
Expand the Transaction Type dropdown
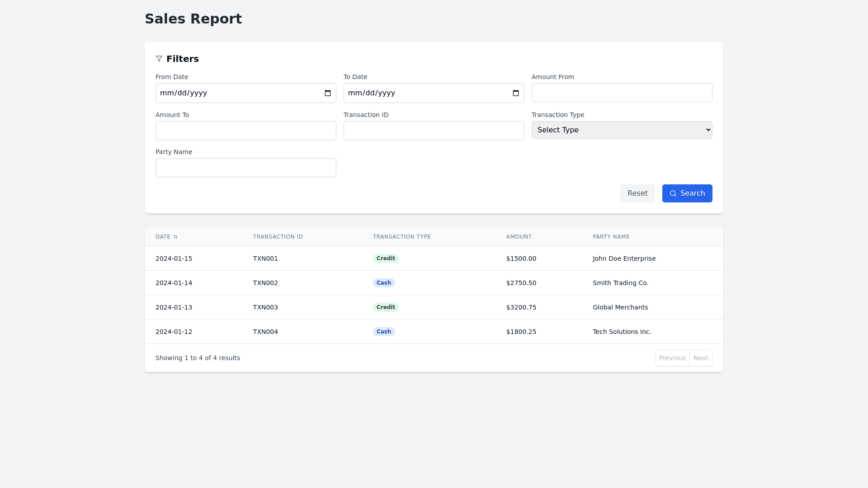[x=622, y=130]
